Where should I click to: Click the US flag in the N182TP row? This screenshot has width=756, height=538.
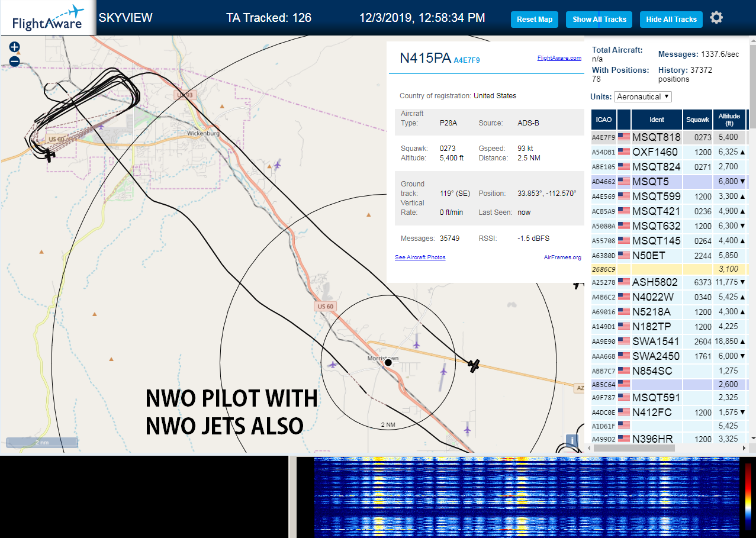[x=624, y=326]
